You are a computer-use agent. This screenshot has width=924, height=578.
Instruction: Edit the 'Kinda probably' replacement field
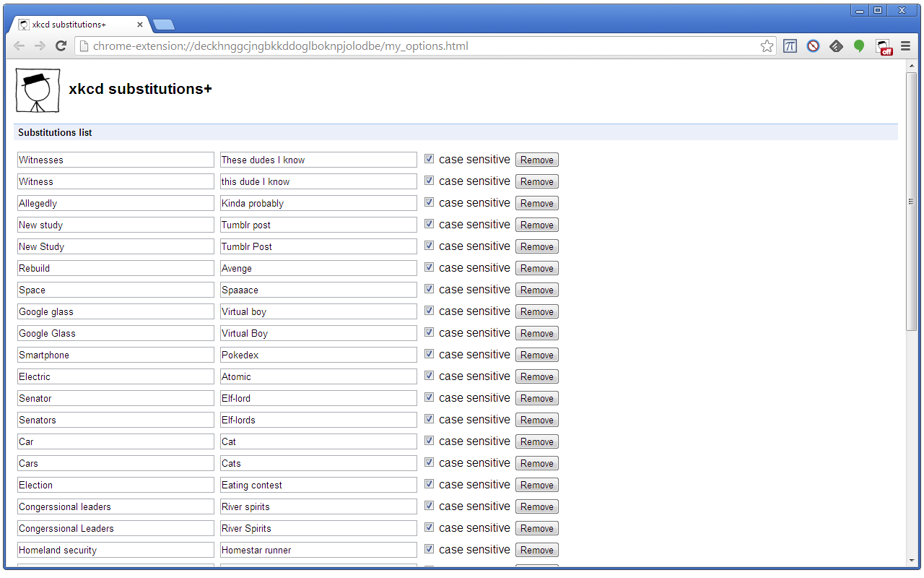point(318,203)
